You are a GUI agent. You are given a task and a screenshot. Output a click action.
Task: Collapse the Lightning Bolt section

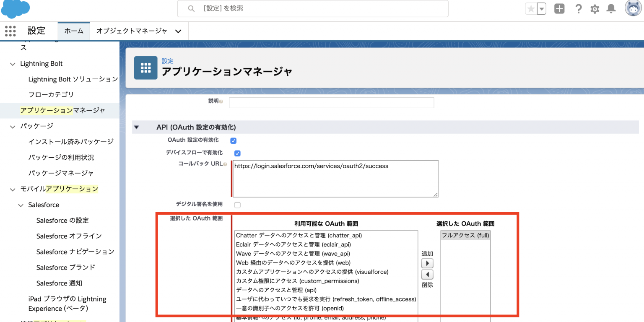pyautogui.click(x=12, y=63)
